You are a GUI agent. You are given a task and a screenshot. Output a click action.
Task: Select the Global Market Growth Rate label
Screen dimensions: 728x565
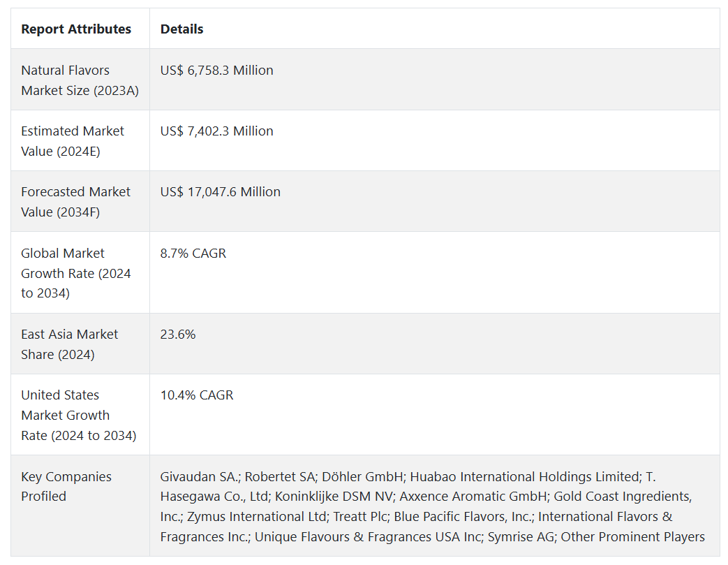(75, 273)
